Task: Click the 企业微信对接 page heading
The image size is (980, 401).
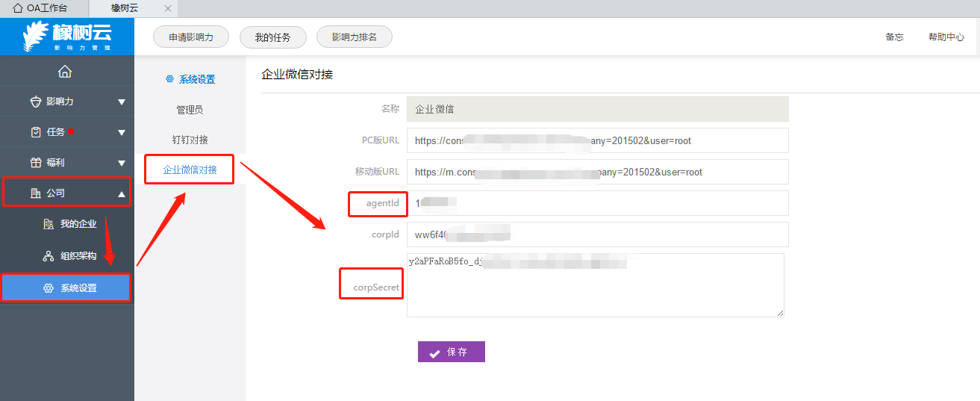Action: tap(297, 74)
